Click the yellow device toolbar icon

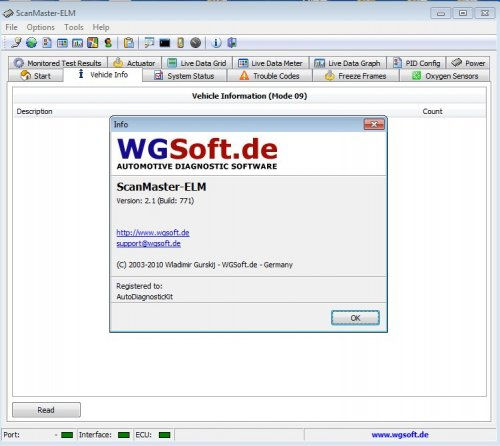[x=180, y=43]
